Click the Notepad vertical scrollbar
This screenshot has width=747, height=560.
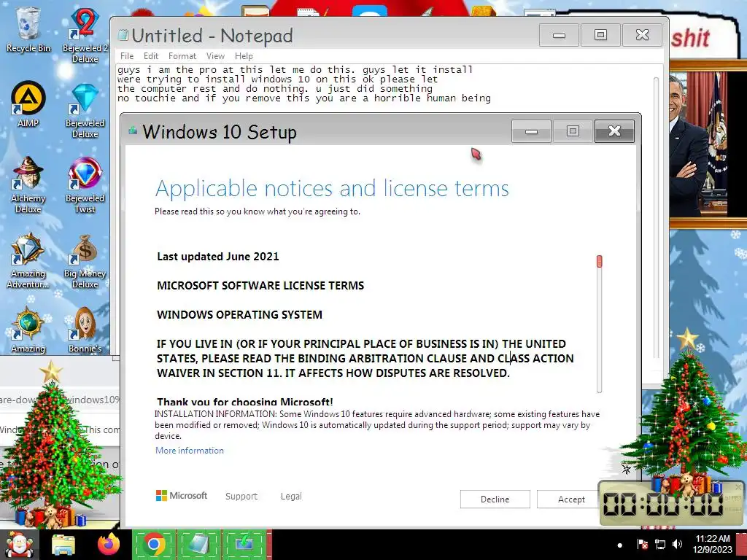[656, 217]
